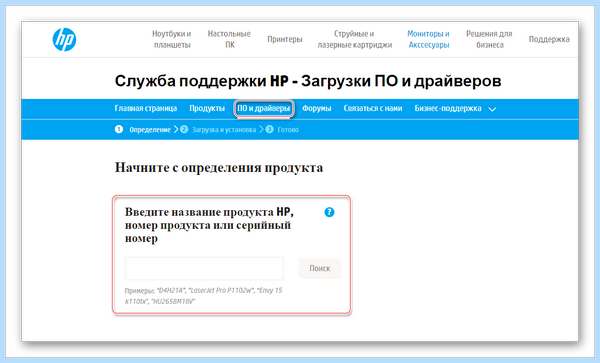Viewport: 600px width, 363px height.
Task: Open the blue question mark help icon
Action: point(329,212)
